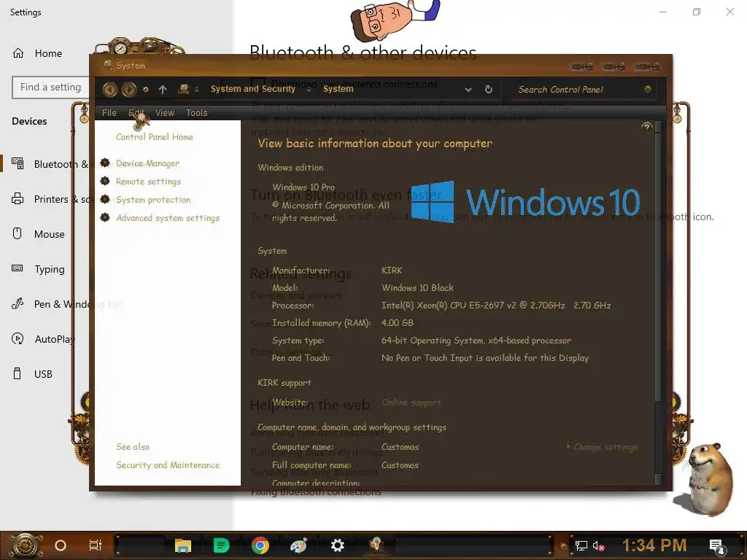Image resolution: width=747 pixels, height=560 pixels.
Task: Click the System and Security breadcrumb
Action: [253, 89]
